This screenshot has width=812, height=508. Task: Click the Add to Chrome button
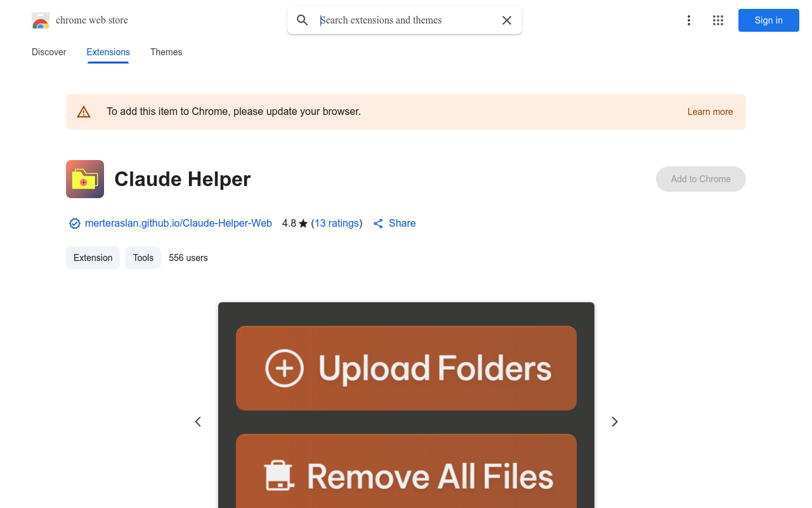tap(701, 179)
